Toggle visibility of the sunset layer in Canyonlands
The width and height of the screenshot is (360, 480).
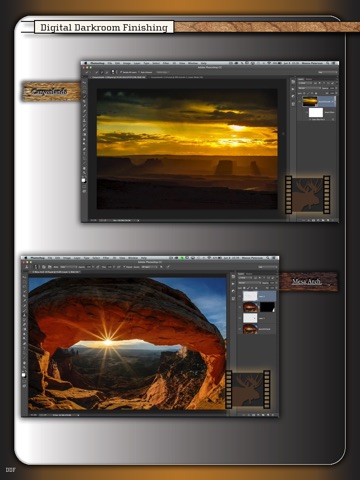click(299, 101)
